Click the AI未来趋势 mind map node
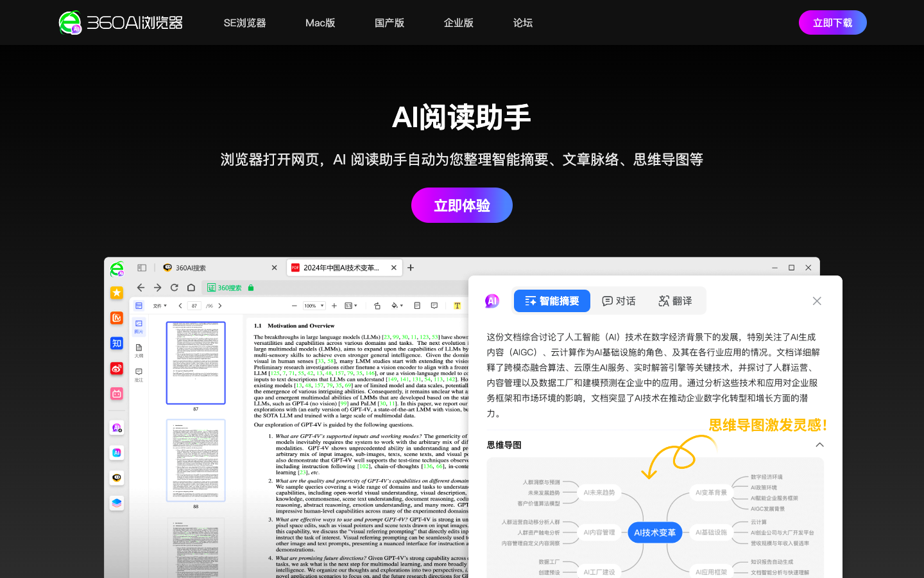The image size is (924, 578). 599,493
